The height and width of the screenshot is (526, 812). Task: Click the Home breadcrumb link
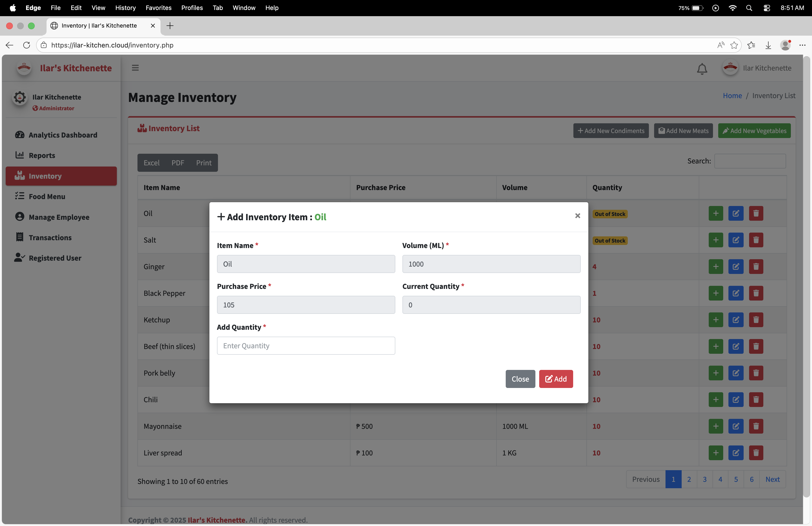pos(732,96)
